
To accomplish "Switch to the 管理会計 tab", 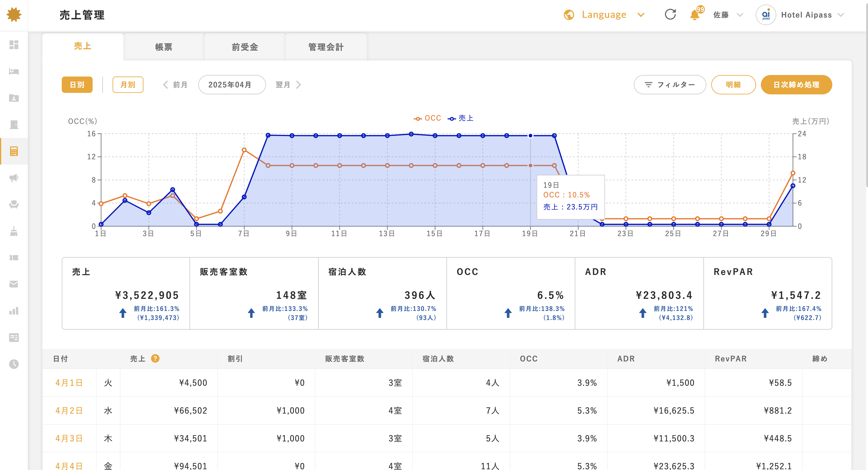I will [326, 47].
